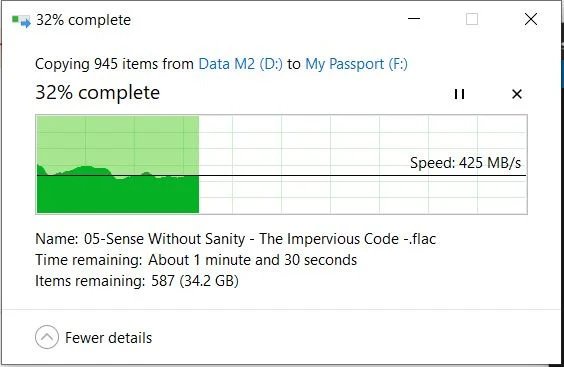
Task: Click the Fewer details text label
Action: click(109, 338)
